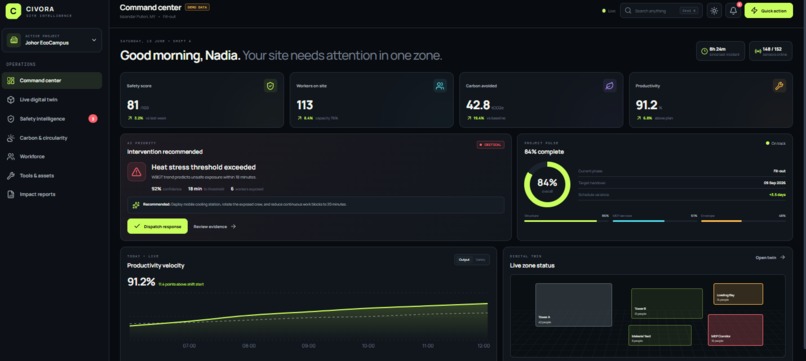
Task: Expand the Johor EcoCampus project selector chevron
Action: coord(94,40)
